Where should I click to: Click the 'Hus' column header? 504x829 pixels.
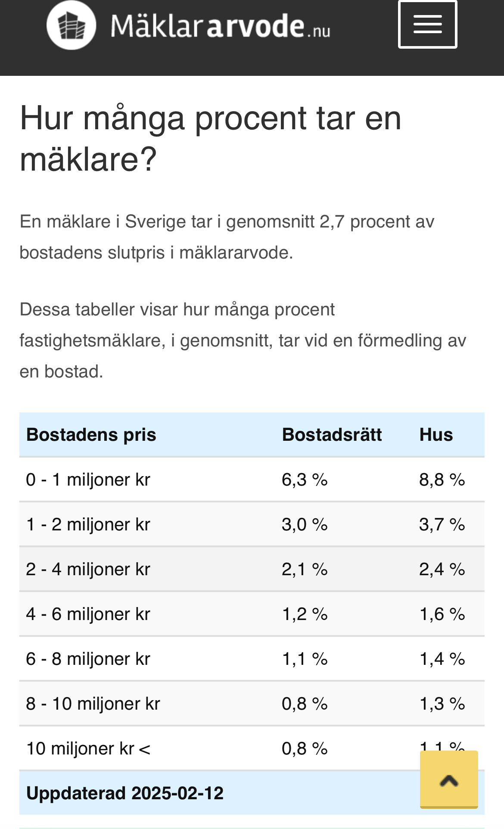click(x=436, y=435)
